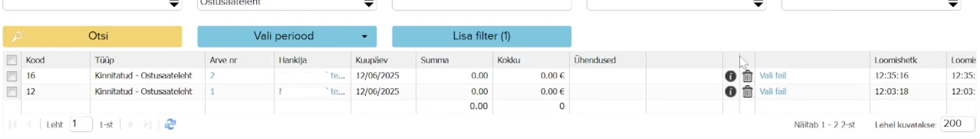Go to the first page arrow
The height and width of the screenshot is (139, 980).
click(x=12, y=124)
